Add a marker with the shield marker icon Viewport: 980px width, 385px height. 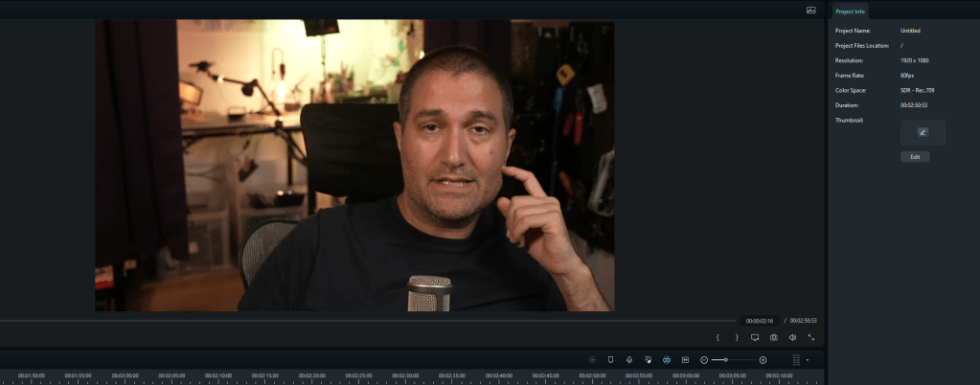pyautogui.click(x=610, y=360)
